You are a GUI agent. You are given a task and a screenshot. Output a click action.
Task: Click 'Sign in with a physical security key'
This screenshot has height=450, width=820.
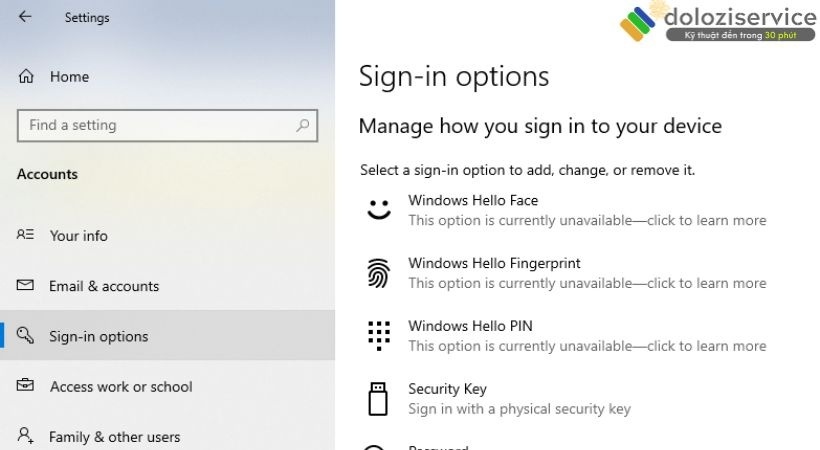(x=519, y=409)
